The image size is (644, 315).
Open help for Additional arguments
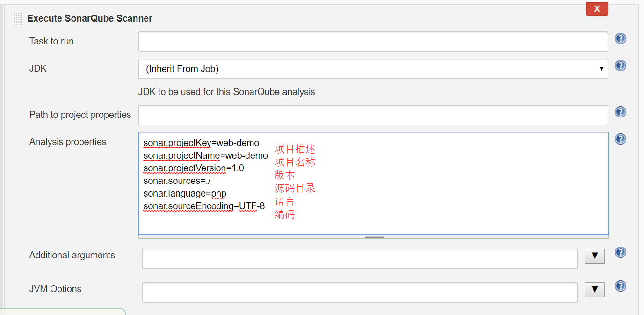pos(621,252)
